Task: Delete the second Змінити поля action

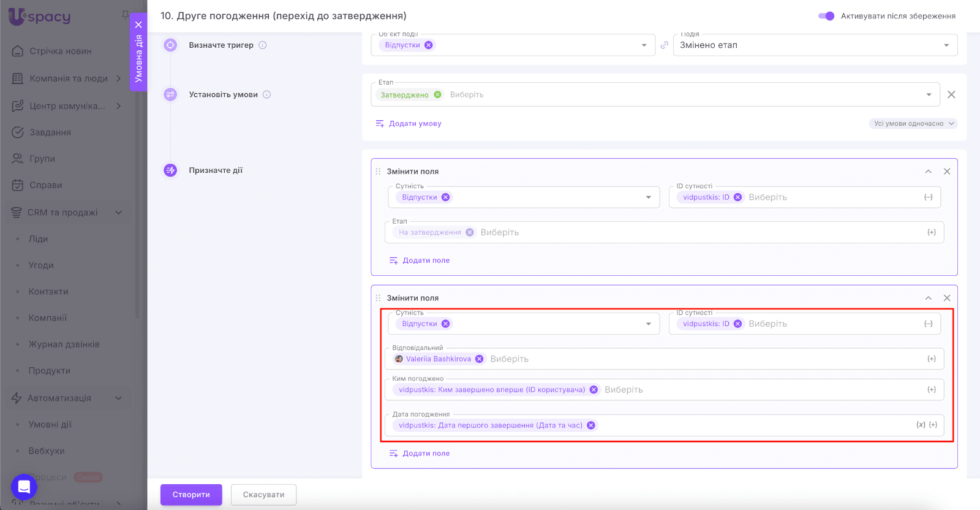Action: (x=947, y=298)
